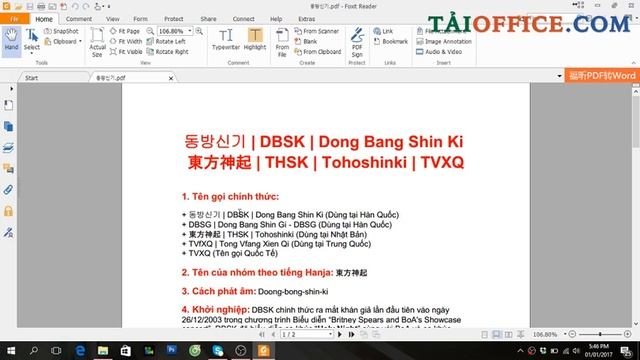Enable single page view mode
The image size is (640, 360).
tap(484, 334)
